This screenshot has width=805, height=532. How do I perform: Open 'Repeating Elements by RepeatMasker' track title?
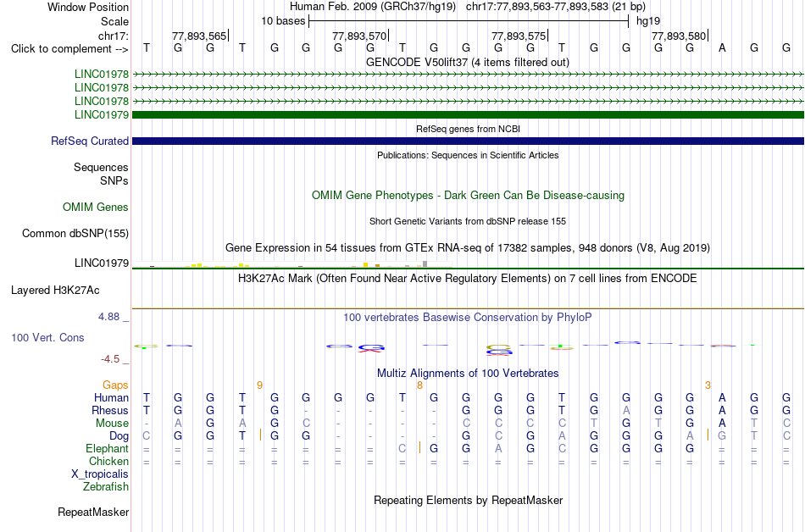pyautogui.click(x=468, y=500)
